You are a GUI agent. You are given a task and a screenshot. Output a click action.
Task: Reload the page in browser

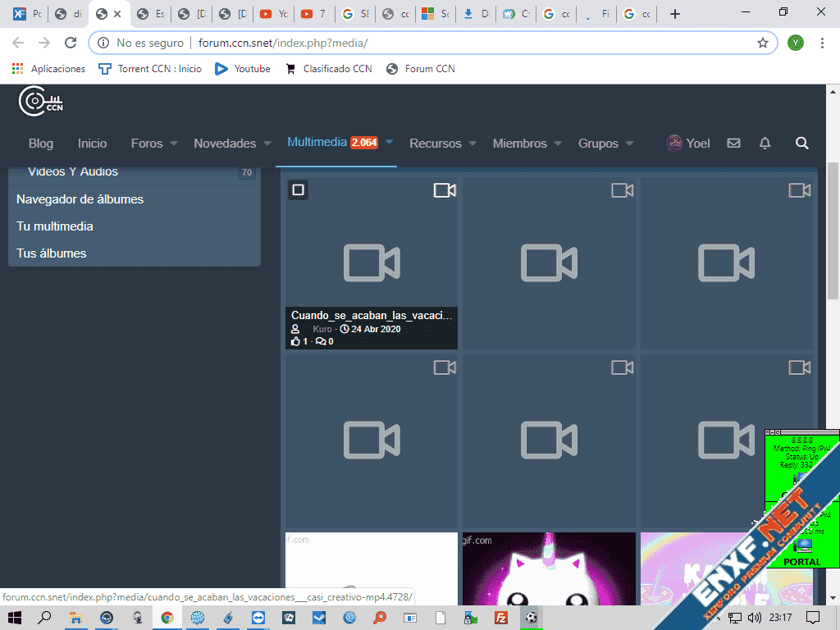71,43
